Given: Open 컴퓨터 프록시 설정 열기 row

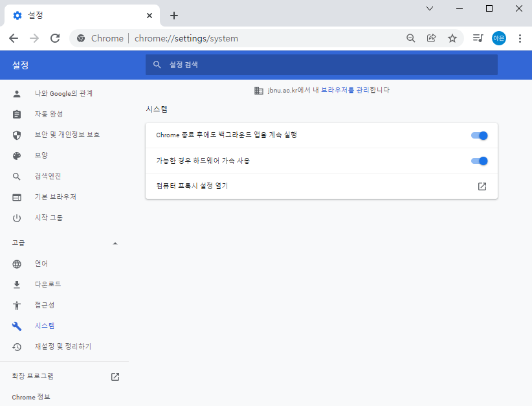Looking at the screenshot, I should pyautogui.click(x=322, y=186).
